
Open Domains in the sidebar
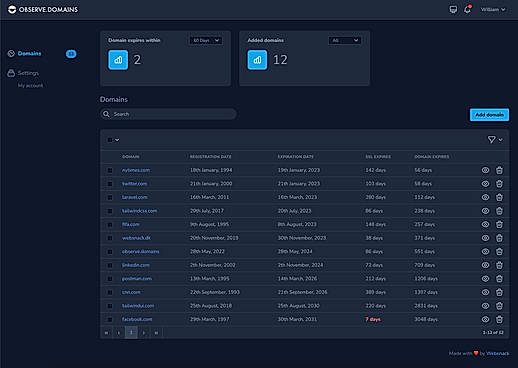click(29, 53)
